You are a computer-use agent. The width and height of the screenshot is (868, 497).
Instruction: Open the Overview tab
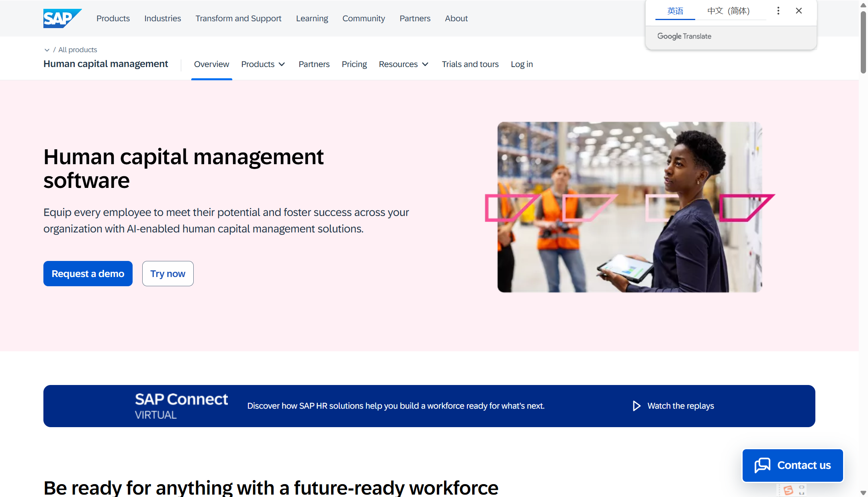(211, 64)
